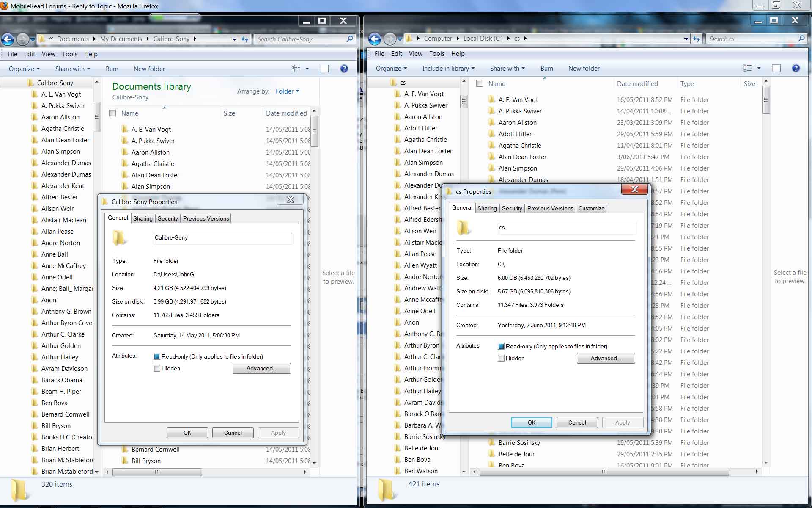Toggle preview pane icon in Calibre-Sony window
The height and width of the screenshot is (508, 812).
point(325,69)
